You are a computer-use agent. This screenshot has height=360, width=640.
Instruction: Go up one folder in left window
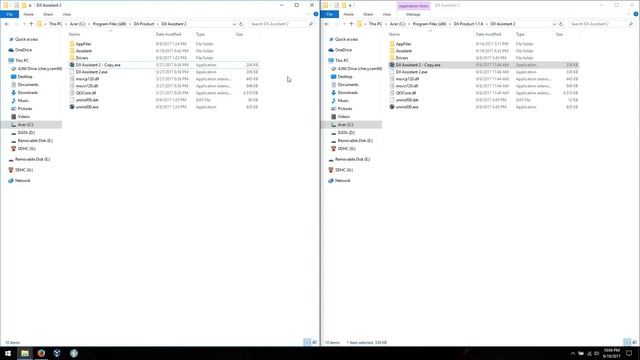click(31, 24)
